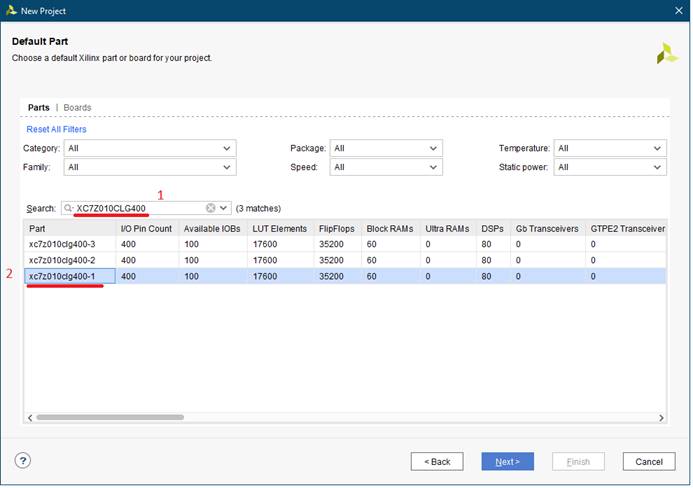Go back with the Back button

pos(437,461)
